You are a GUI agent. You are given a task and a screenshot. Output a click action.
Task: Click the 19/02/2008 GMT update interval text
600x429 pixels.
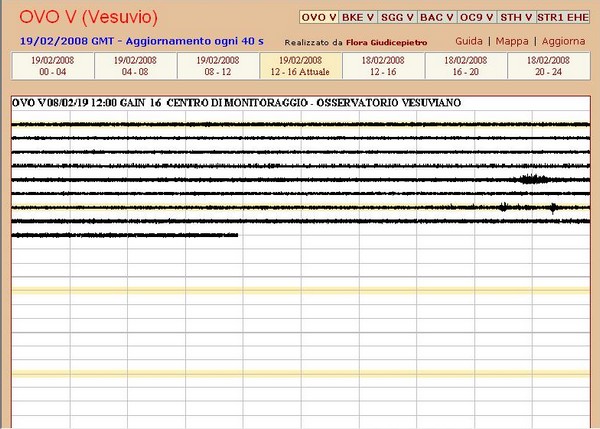coord(142,41)
